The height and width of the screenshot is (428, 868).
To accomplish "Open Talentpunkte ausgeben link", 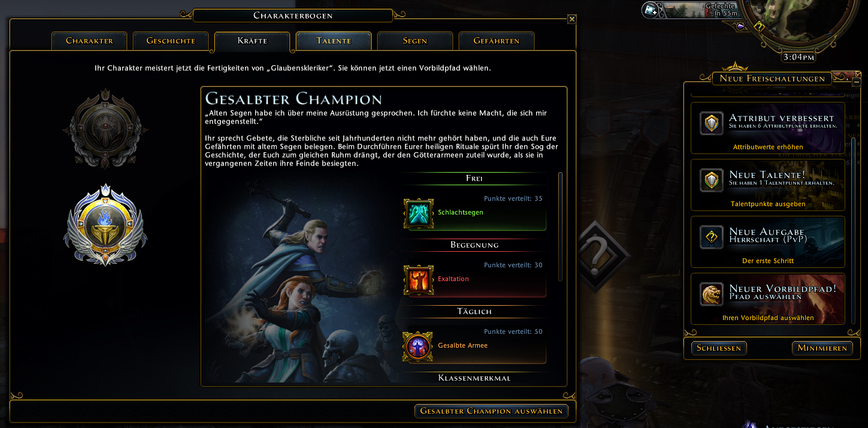I will [x=768, y=204].
